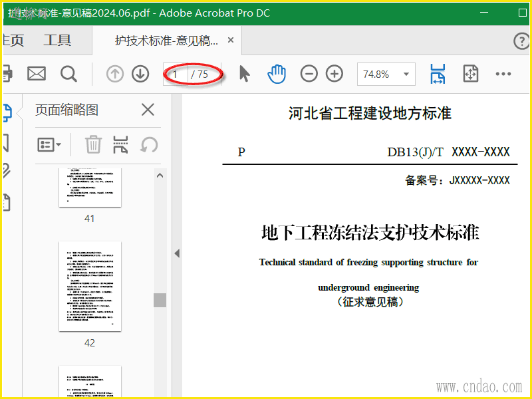
Task: Zoom out with minus button
Action: [x=309, y=74]
